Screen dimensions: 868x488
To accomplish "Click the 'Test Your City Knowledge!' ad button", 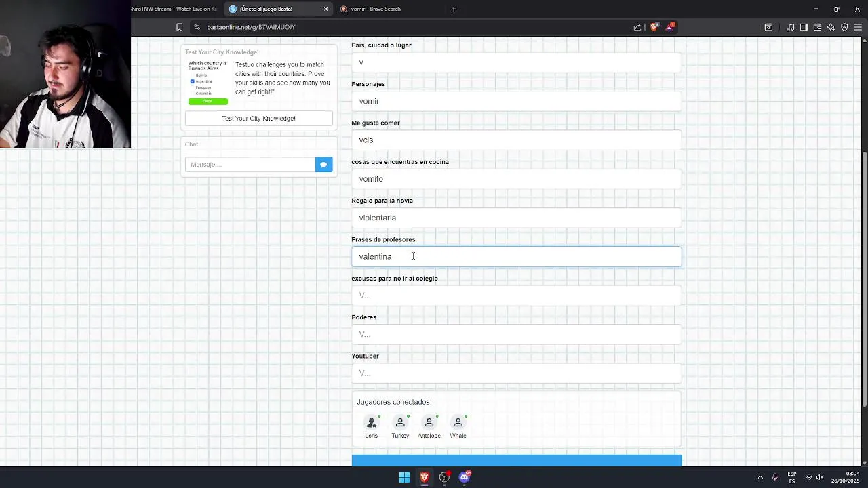I will [259, 119].
